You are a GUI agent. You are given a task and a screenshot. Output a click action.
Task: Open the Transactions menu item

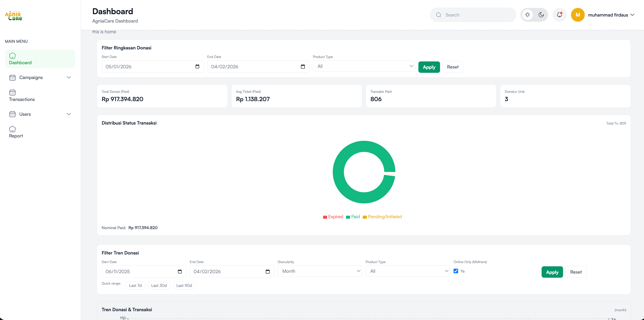40,96
